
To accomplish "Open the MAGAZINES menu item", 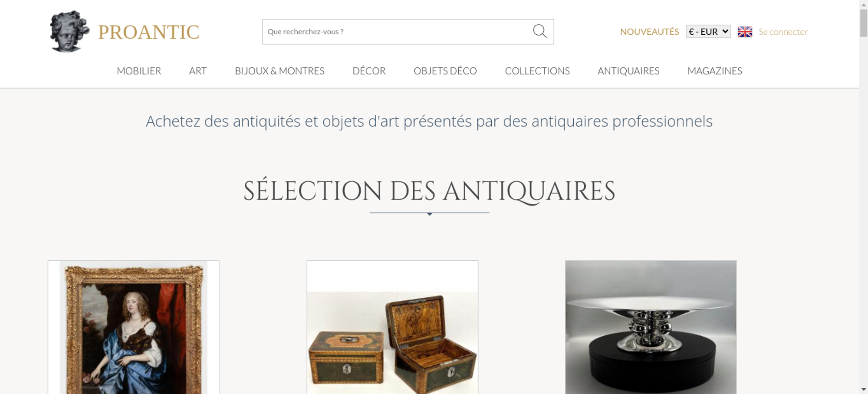I will pyautogui.click(x=715, y=71).
